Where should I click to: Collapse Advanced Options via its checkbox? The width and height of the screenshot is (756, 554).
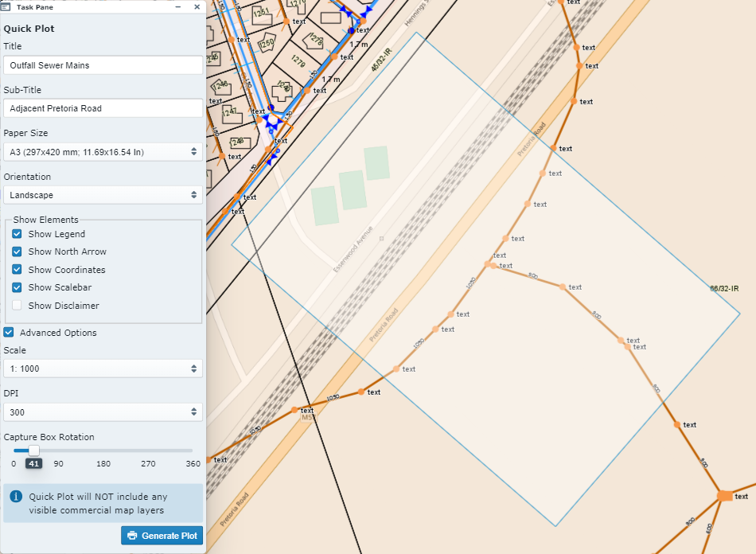[9, 333]
